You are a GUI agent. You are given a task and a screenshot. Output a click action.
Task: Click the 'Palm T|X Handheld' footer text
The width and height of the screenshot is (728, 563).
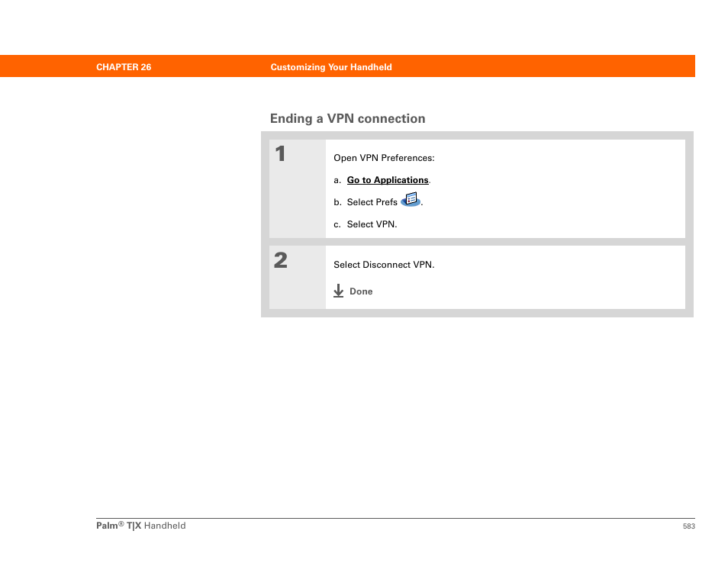click(x=140, y=526)
